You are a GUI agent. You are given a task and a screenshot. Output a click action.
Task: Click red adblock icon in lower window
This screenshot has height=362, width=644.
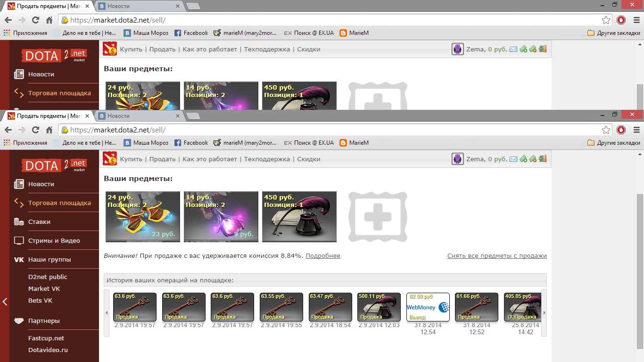pyautogui.click(x=621, y=130)
